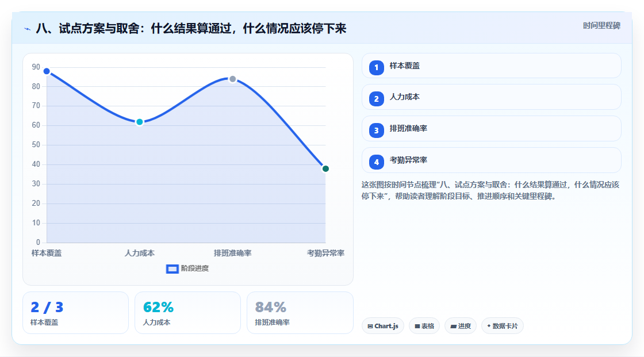This screenshot has height=357, width=644.
Task: Click the blue legend swatch for 阶段进度
Action: click(172, 269)
